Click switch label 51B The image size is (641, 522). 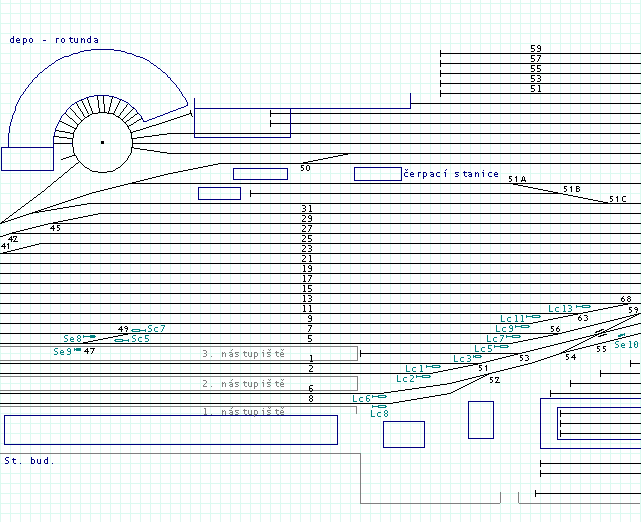click(572, 189)
